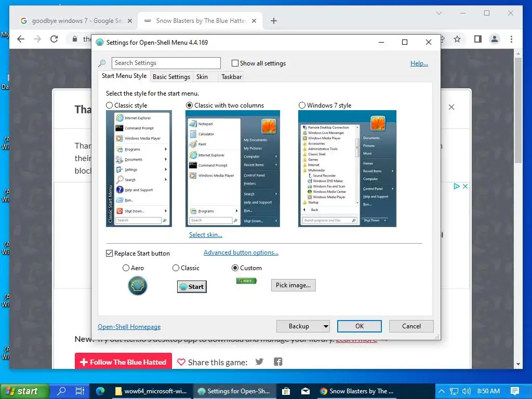This screenshot has height=399, width=532.
Task: Select Classic with two columns option
Action: 189,105
